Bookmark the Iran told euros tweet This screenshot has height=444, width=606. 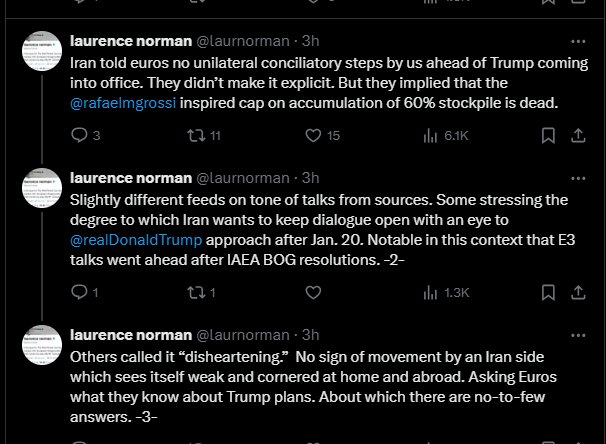pos(549,135)
